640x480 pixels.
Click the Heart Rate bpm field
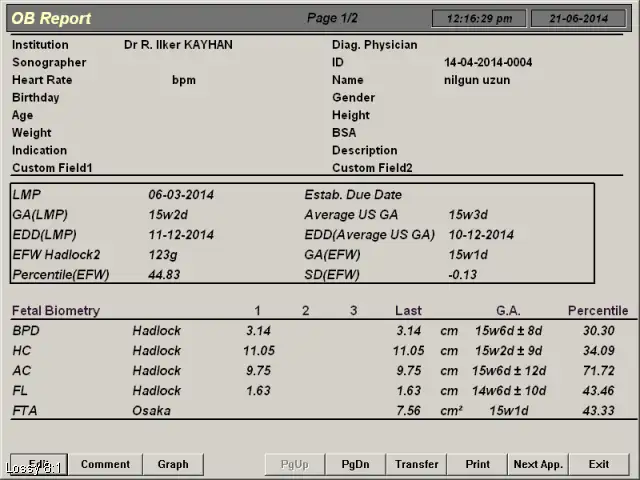click(x=184, y=80)
